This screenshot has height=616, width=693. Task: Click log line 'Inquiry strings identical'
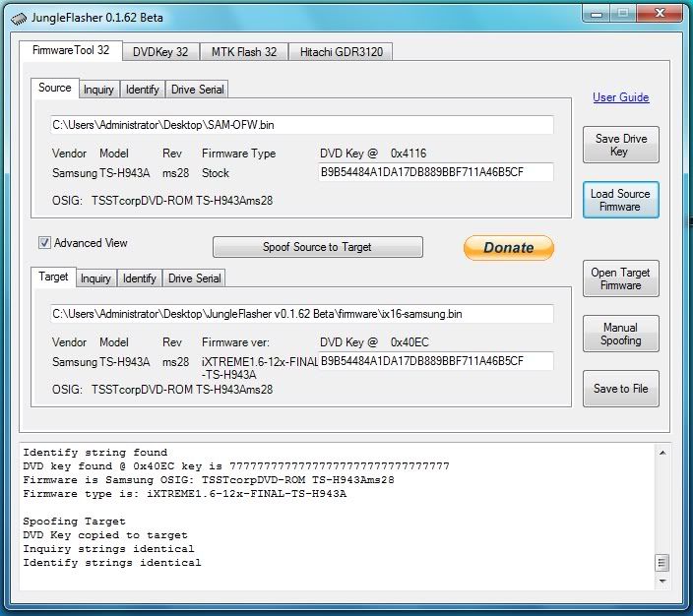108,549
